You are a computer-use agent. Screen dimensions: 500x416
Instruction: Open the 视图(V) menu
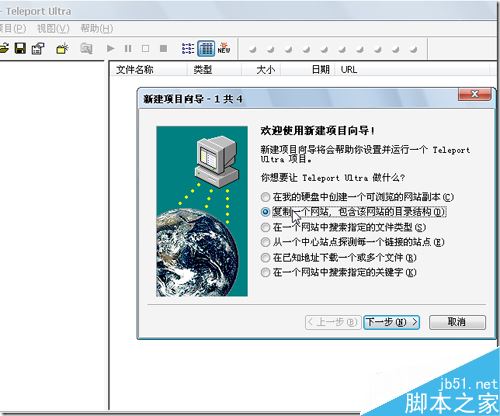pos(53,29)
